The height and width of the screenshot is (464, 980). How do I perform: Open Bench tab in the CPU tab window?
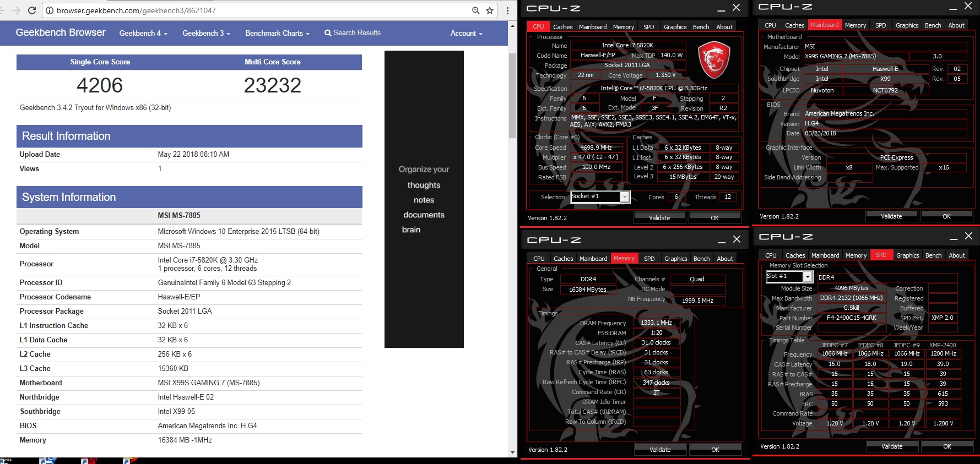coord(701,27)
